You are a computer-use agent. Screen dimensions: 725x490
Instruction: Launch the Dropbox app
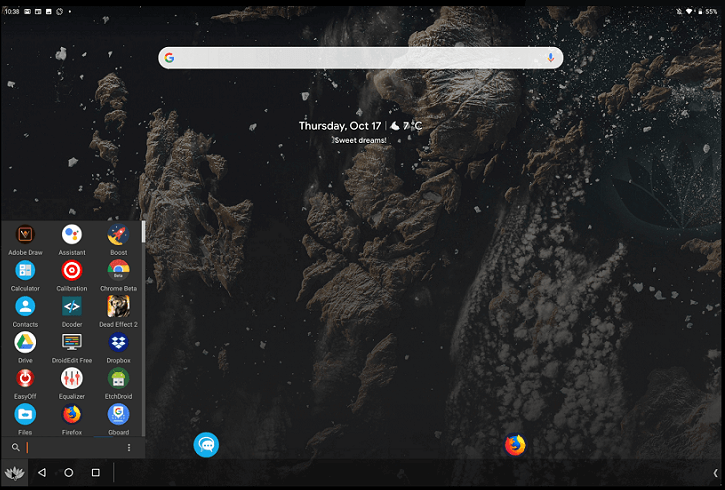click(x=119, y=343)
